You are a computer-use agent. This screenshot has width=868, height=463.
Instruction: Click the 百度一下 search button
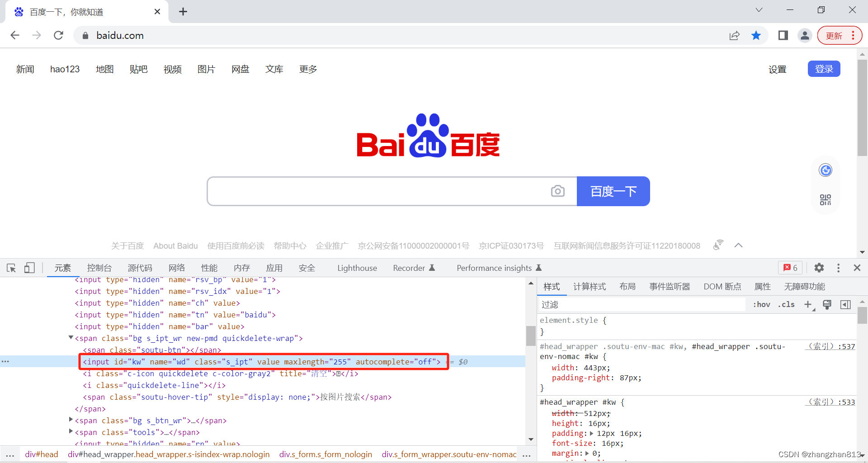point(613,191)
